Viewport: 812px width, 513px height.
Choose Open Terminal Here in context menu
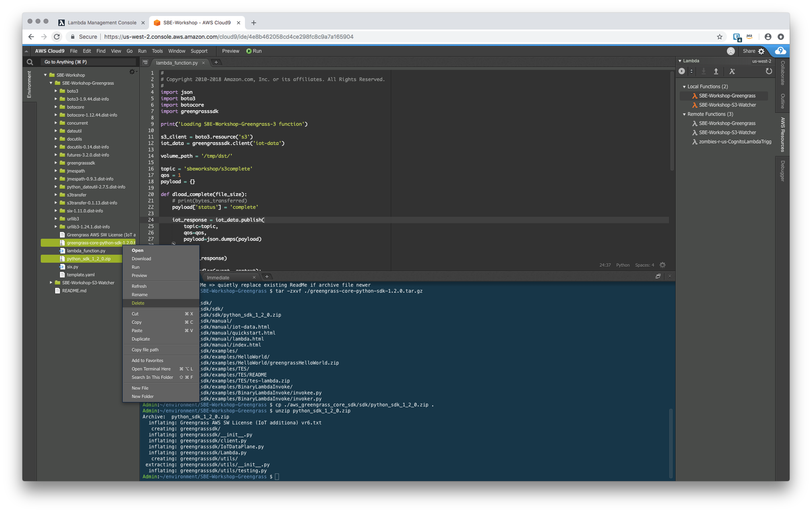pos(161,369)
